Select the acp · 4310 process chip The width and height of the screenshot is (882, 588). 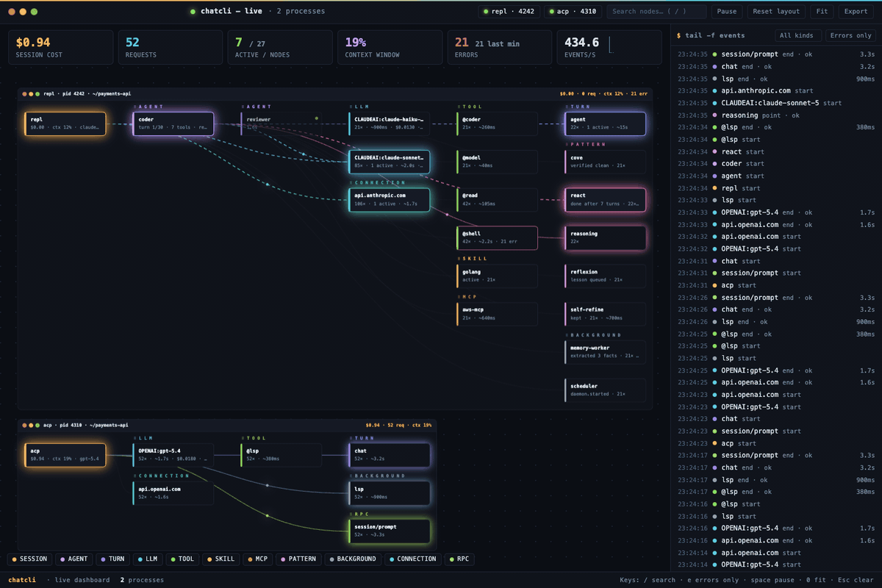point(573,12)
